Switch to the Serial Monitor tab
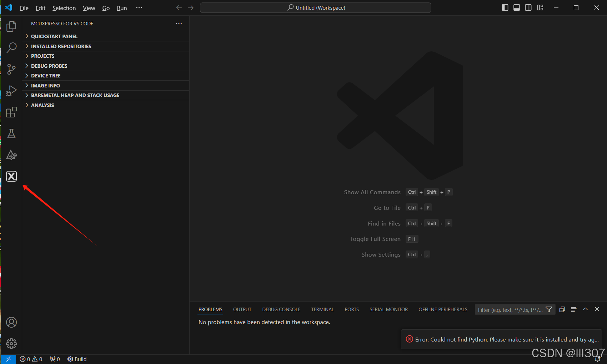Screen dimensions: 607x364 388,309
